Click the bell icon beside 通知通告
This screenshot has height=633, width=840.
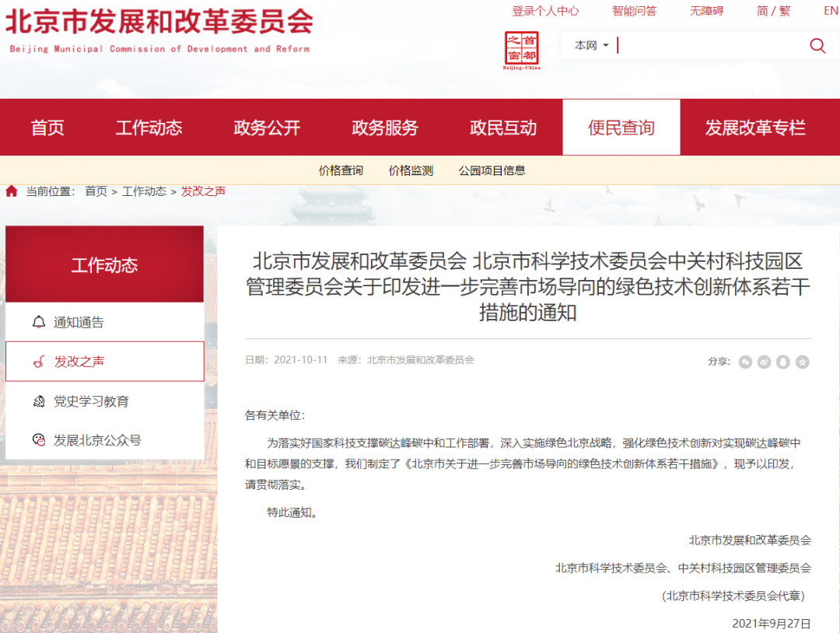[x=39, y=322]
